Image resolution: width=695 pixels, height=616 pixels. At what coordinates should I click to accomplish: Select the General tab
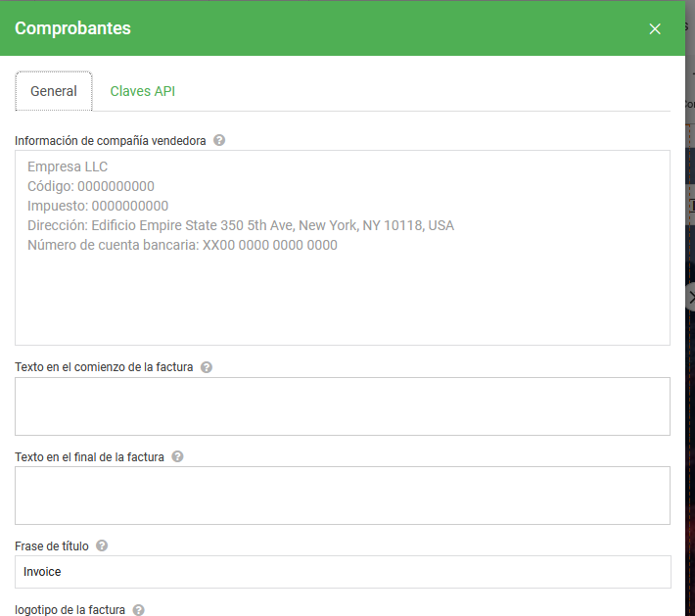click(54, 91)
